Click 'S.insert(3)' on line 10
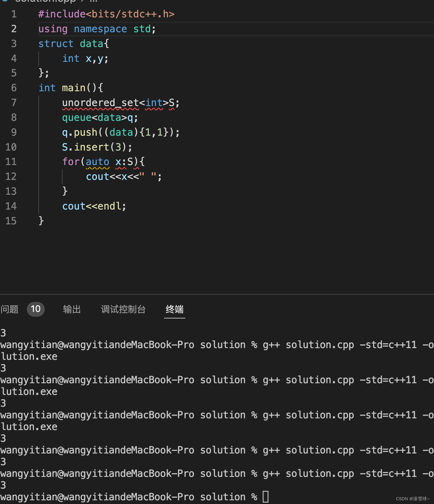Image resolution: width=434 pixels, height=504 pixels. point(94,147)
